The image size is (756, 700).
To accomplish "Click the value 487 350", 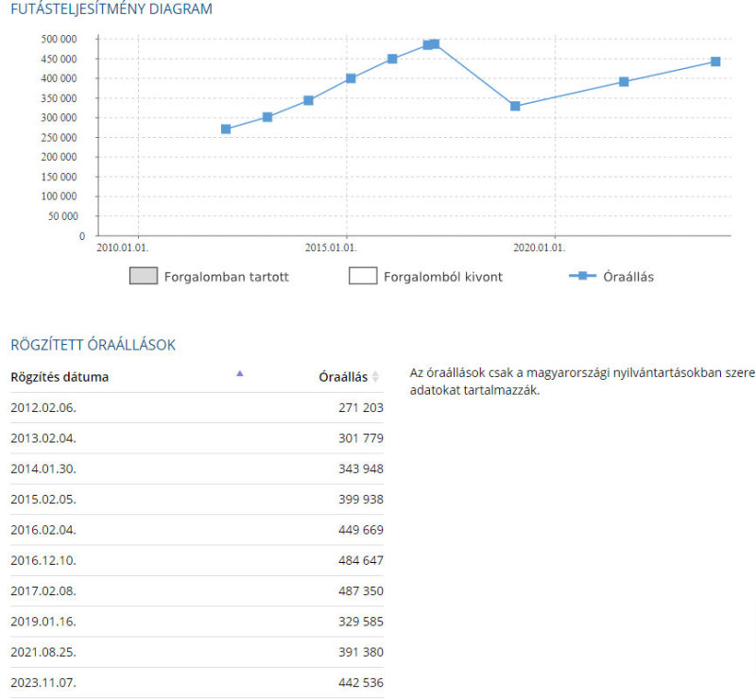I will (361, 591).
